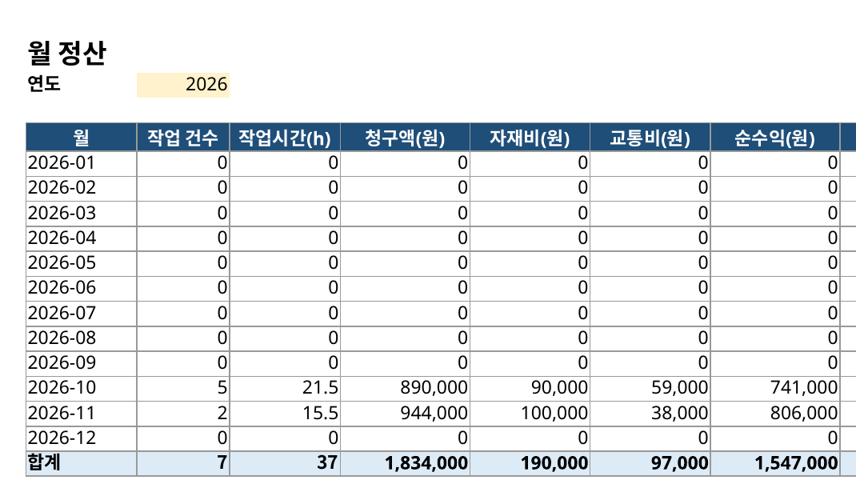The image size is (856, 504).
Task: Select billed amount 944,000 cell
Action: 405,414
